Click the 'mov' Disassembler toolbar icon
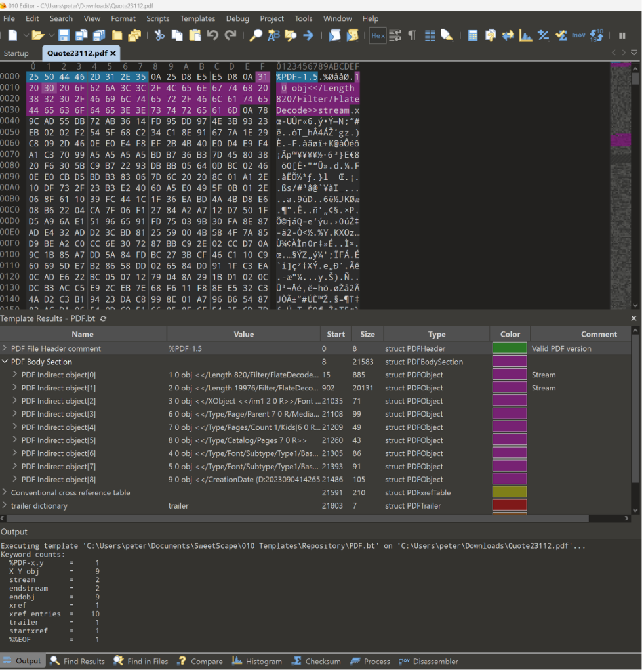Viewport: 644px width, 672px height. point(578,35)
